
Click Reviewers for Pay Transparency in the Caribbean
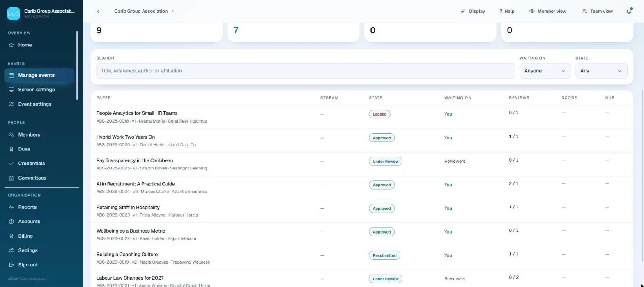click(x=455, y=161)
